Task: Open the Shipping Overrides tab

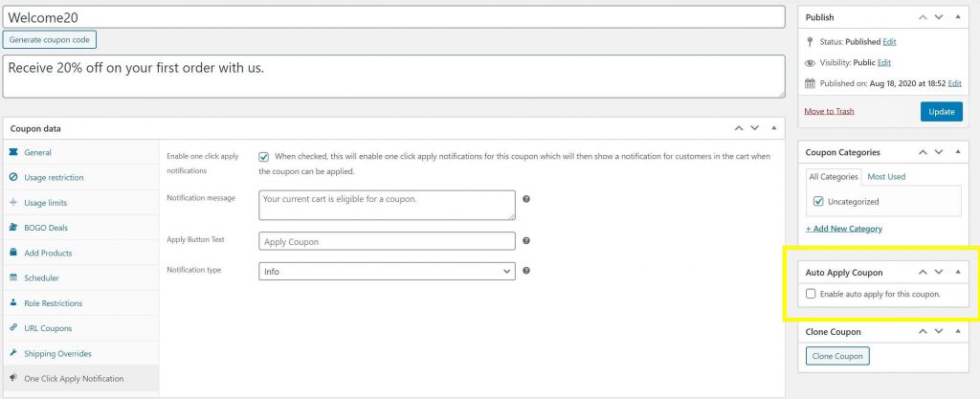Action: point(80,353)
